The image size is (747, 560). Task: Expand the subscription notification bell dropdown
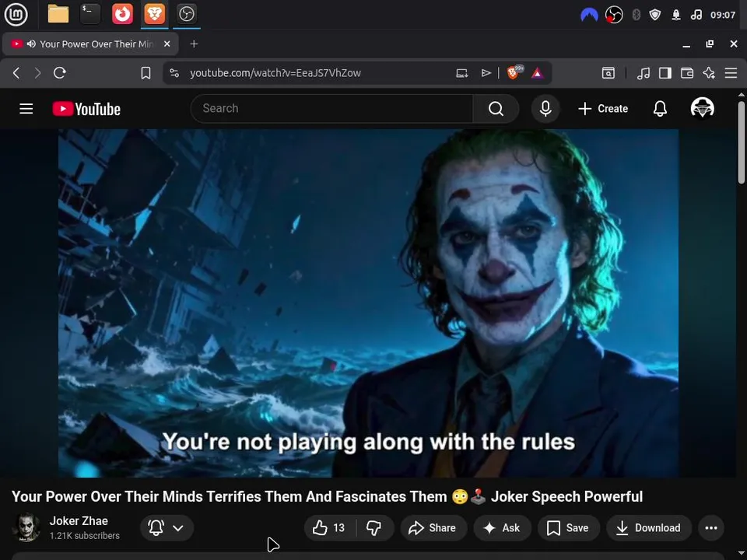(167, 527)
